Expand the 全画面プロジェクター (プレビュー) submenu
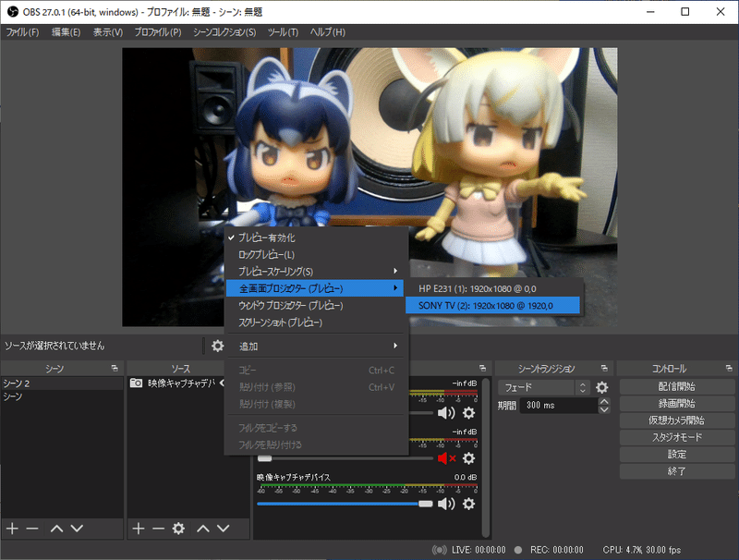Viewport: 739px width, 560px height. (x=314, y=288)
